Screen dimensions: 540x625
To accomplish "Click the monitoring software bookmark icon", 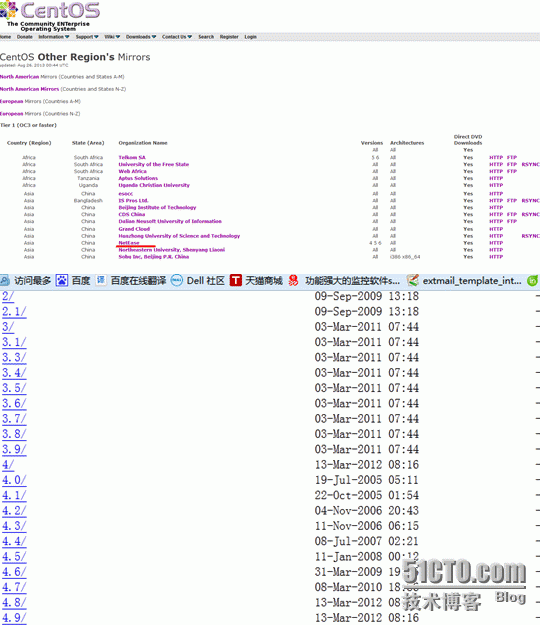I will click(293, 281).
